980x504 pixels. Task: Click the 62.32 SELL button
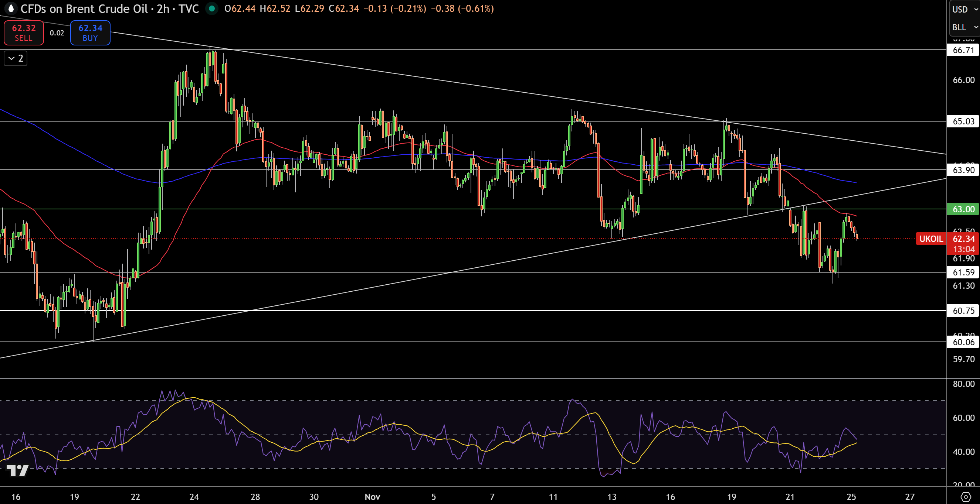[x=23, y=33]
